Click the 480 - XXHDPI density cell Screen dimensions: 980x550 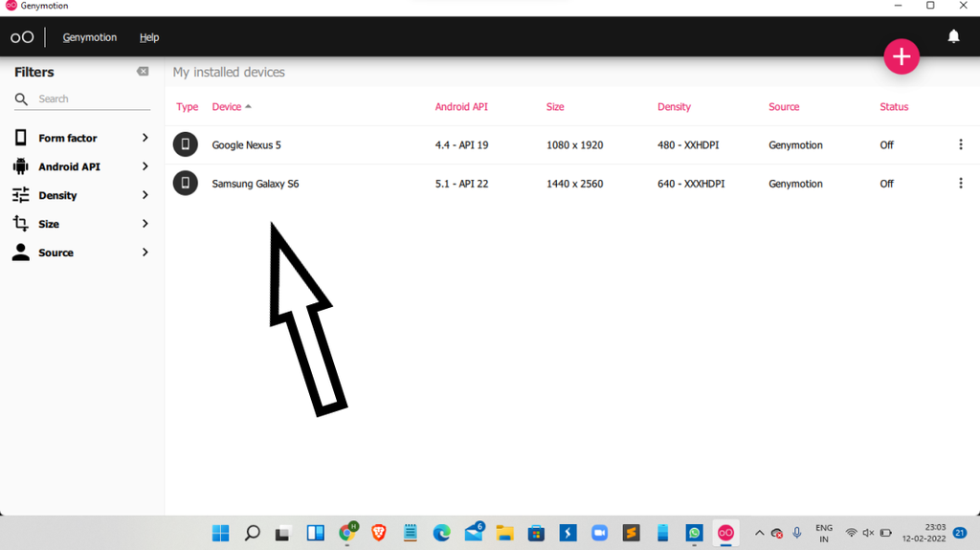click(x=688, y=145)
